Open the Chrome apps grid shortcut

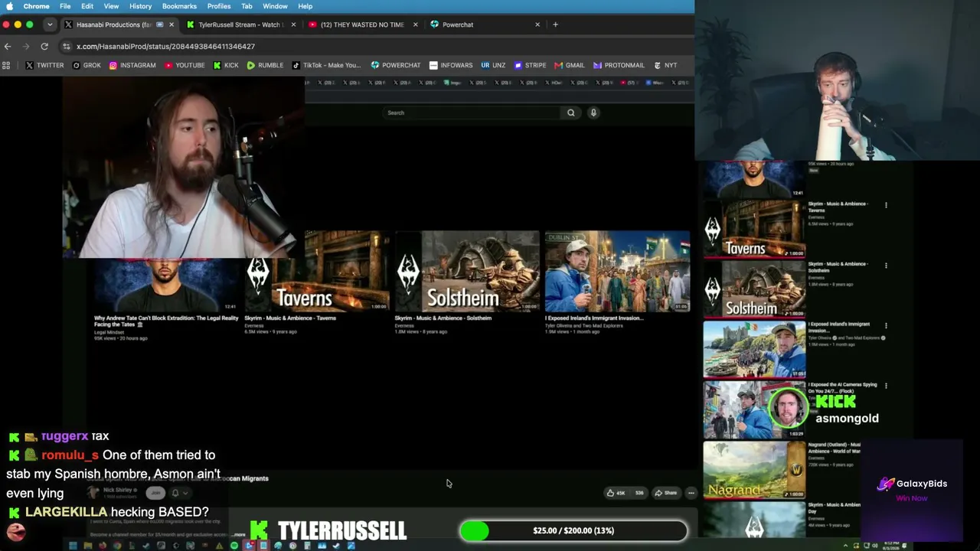6,66
